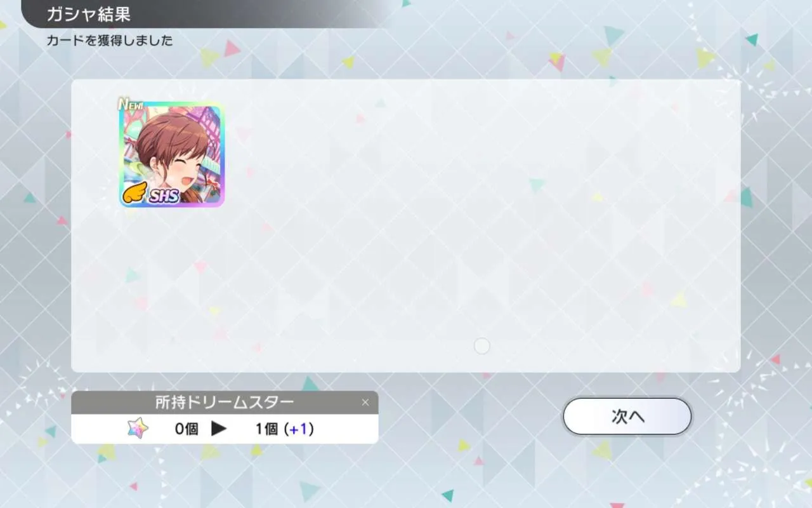Screen dimensions: 812x508
Task: Click the blue +1 increment text
Action: pos(298,429)
